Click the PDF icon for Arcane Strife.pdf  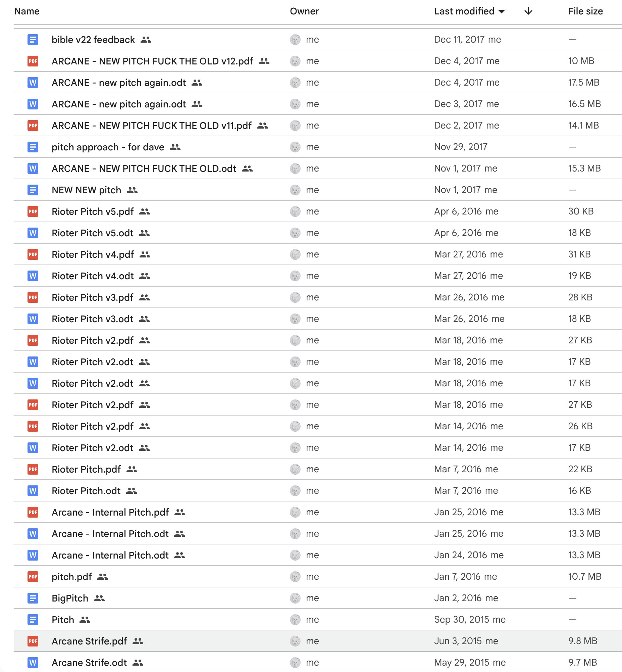point(33,641)
